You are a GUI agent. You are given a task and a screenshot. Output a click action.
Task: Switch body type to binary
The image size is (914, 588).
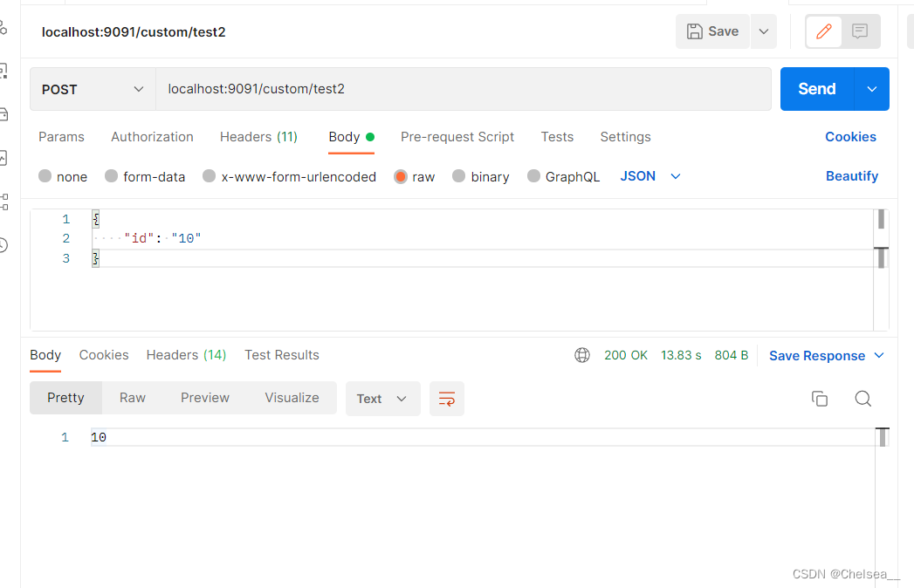tap(481, 176)
